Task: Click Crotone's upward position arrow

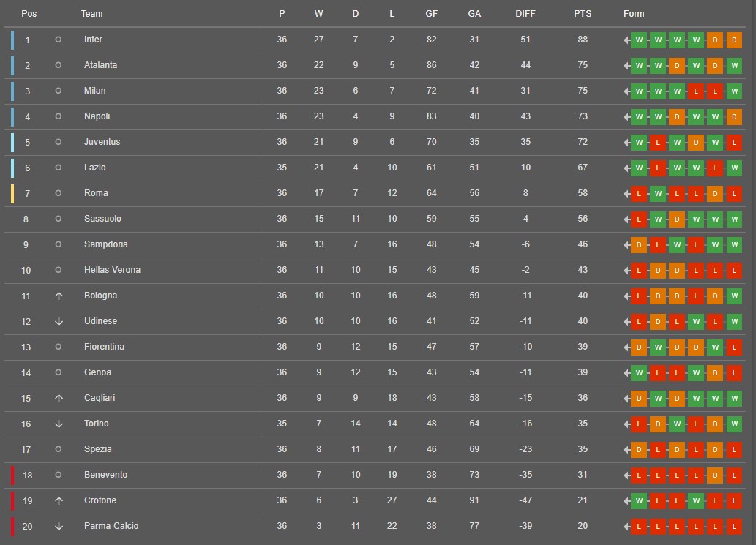Action: (x=59, y=500)
